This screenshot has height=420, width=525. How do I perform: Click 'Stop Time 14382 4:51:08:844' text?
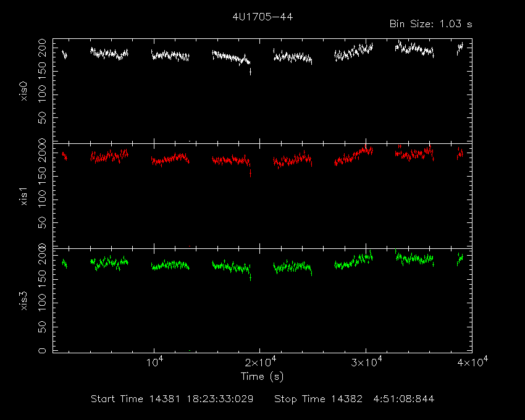pos(355,399)
